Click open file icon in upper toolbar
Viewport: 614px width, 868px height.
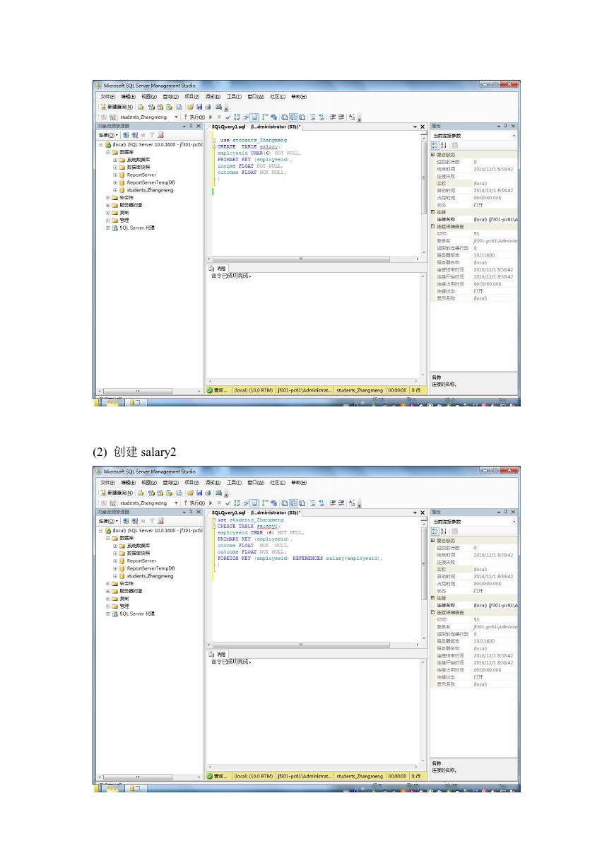(x=190, y=107)
